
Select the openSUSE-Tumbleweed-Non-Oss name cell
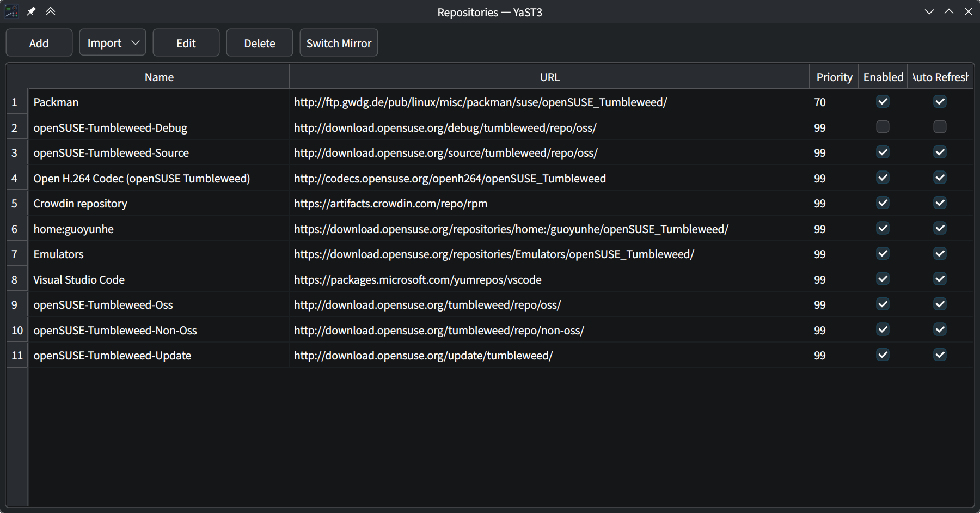(159, 330)
